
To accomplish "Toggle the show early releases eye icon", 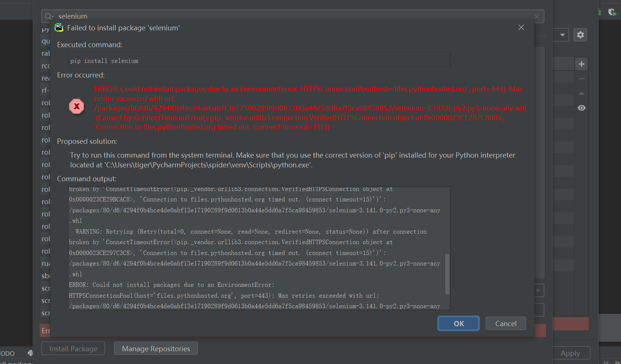I will pyautogui.click(x=581, y=108).
